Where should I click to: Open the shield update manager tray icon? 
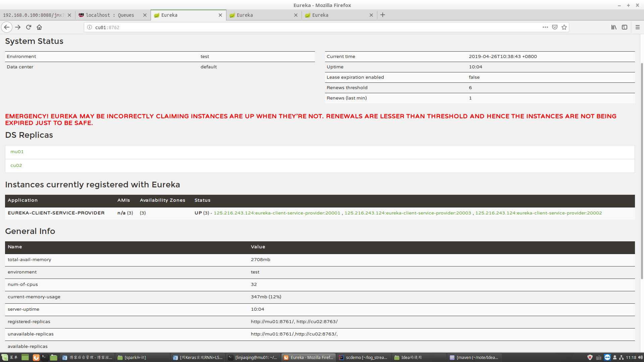pyautogui.click(x=590, y=357)
